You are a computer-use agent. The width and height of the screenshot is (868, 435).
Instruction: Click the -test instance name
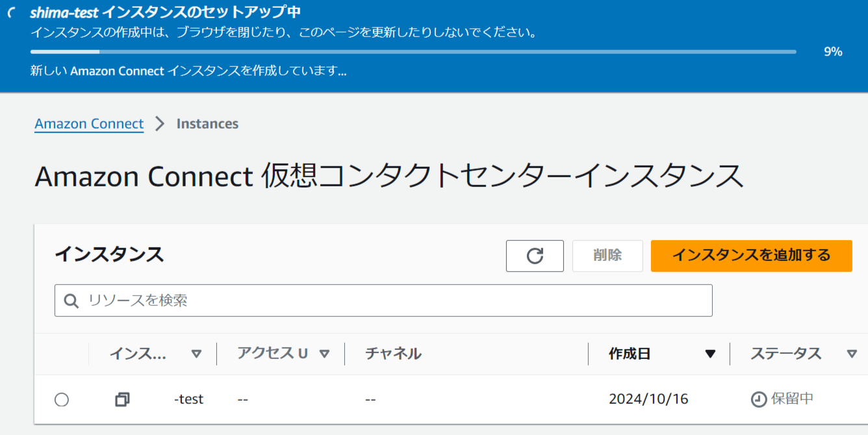point(188,399)
